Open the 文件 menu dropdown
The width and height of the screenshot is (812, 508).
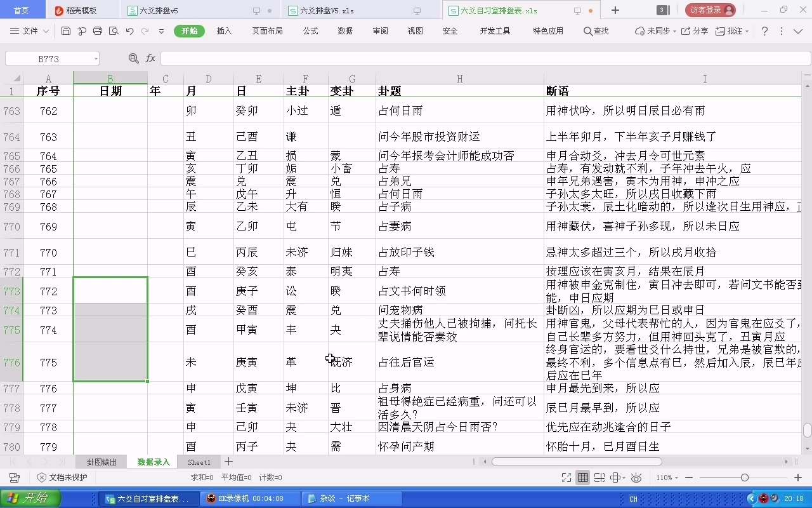[x=30, y=31]
